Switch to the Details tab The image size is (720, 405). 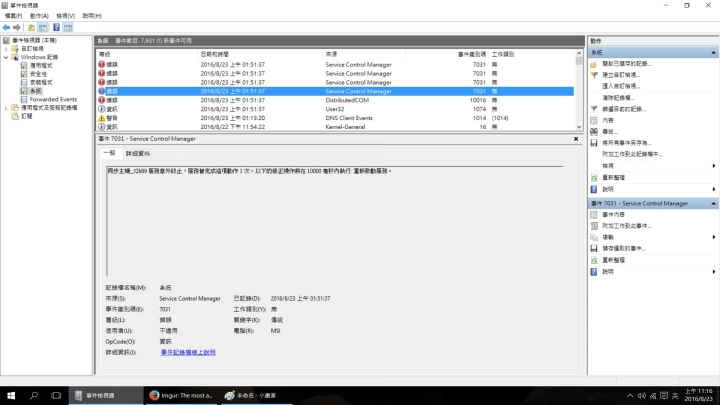pyautogui.click(x=138, y=153)
